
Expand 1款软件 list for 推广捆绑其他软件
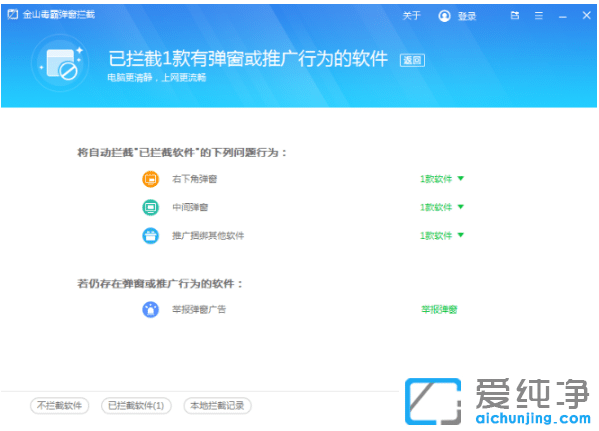pyautogui.click(x=442, y=236)
